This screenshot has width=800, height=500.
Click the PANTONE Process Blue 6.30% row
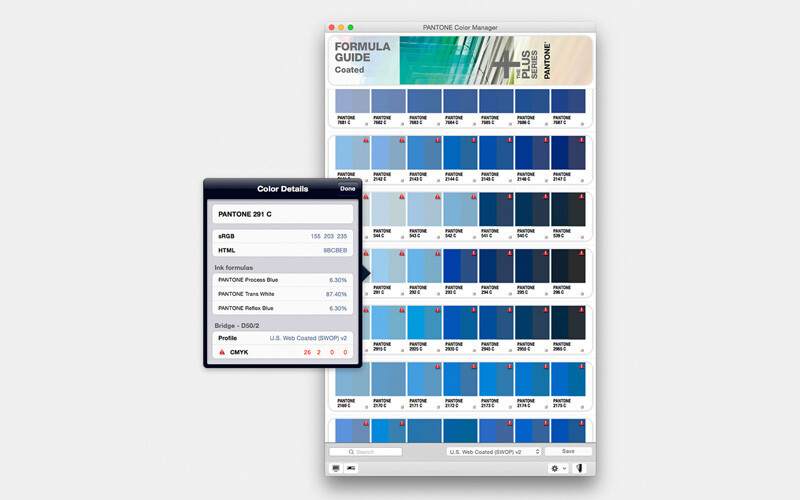(x=283, y=280)
